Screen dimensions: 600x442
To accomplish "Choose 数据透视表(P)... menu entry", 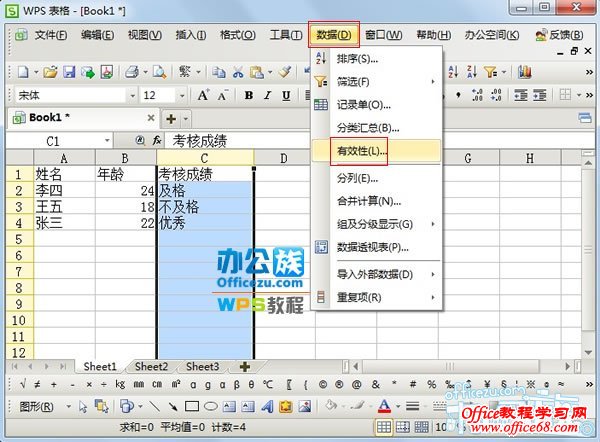I will [377, 247].
